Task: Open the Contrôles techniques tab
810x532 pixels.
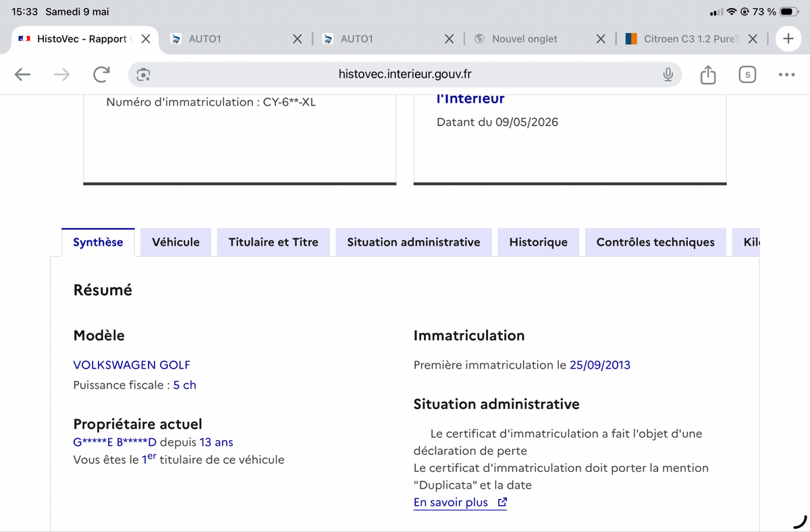Action: 655,242
